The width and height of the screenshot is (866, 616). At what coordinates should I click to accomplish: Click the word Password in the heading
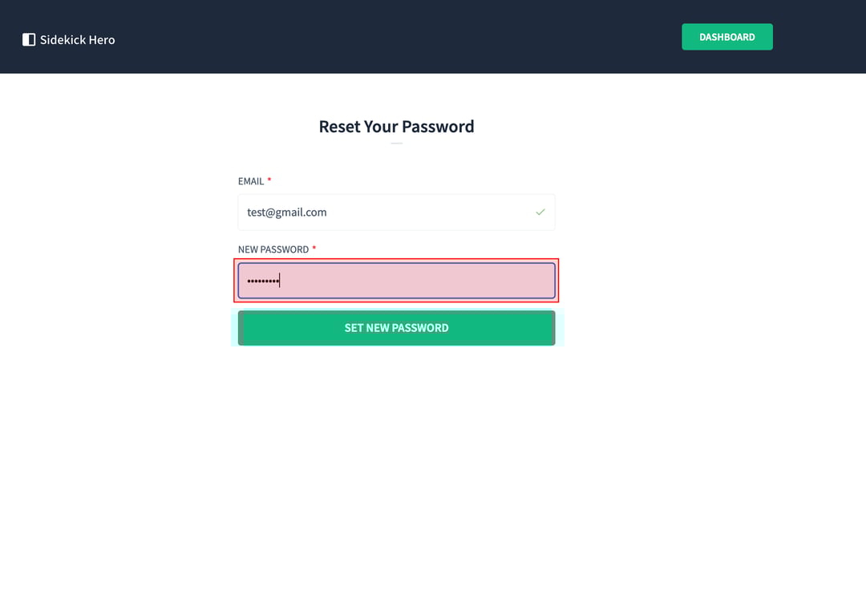[x=438, y=127]
